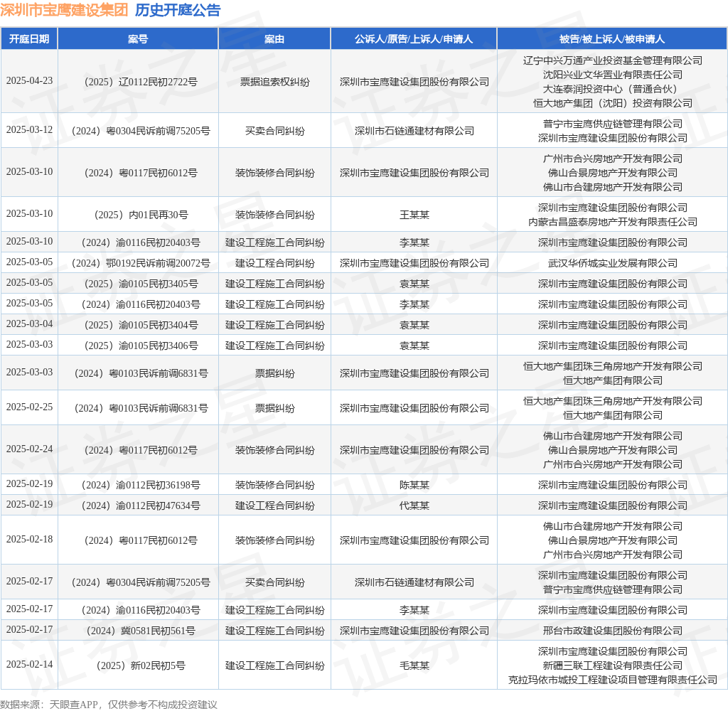Click 票据纠纷 in the 2025-02-25 row

click(x=274, y=408)
